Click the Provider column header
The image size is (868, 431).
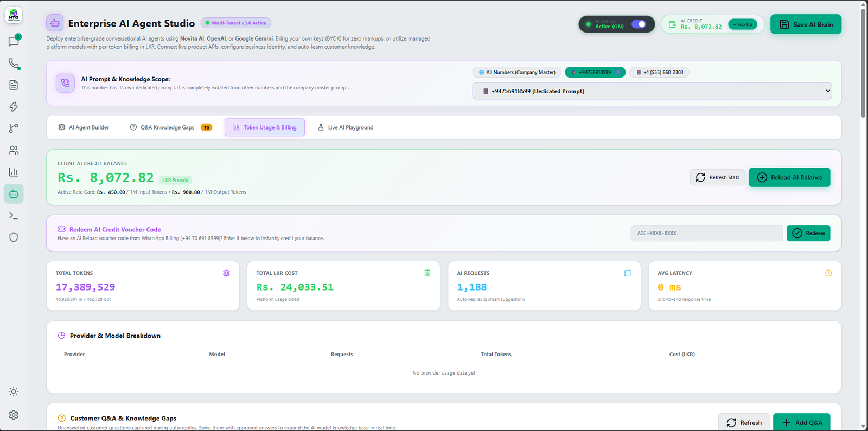click(x=74, y=354)
